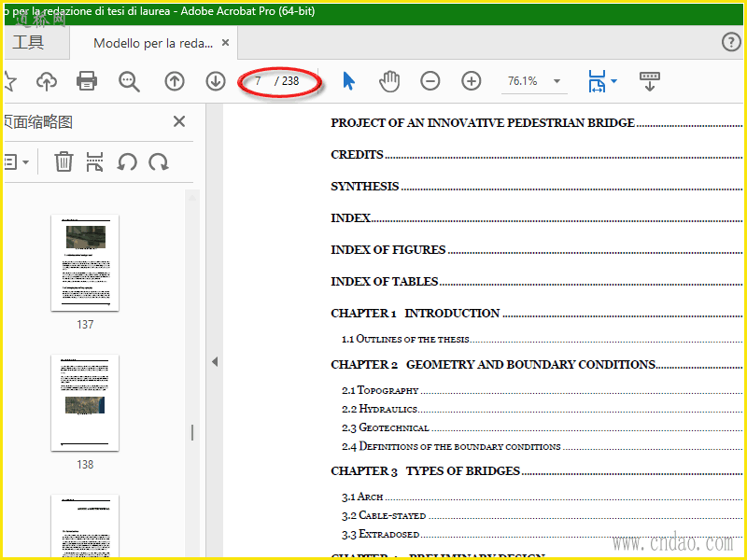Go to previous page with up arrow
The height and width of the screenshot is (560, 747).
(x=175, y=81)
